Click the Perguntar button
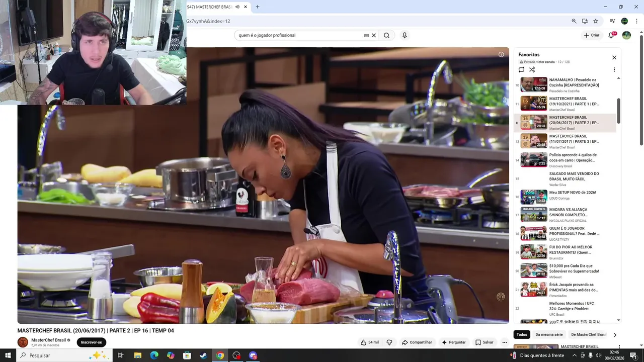644x362 pixels. tap(454, 342)
